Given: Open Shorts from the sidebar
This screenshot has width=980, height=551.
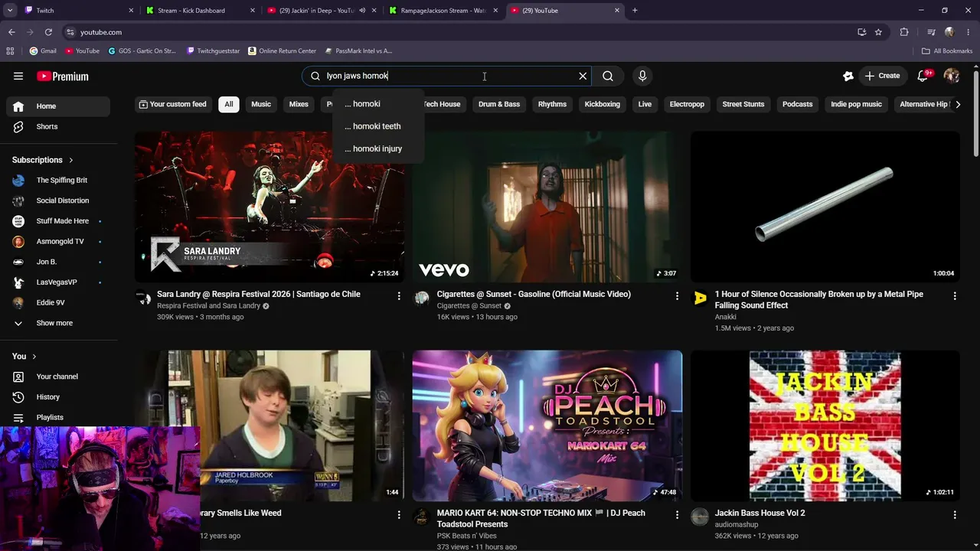Looking at the screenshot, I should (x=58, y=126).
